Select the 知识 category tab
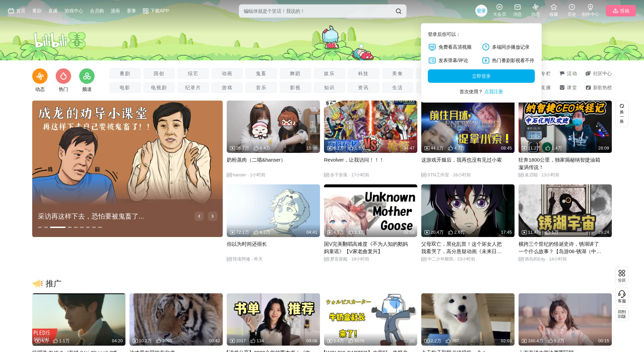Screen dimensions: 644x352 click(329, 87)
